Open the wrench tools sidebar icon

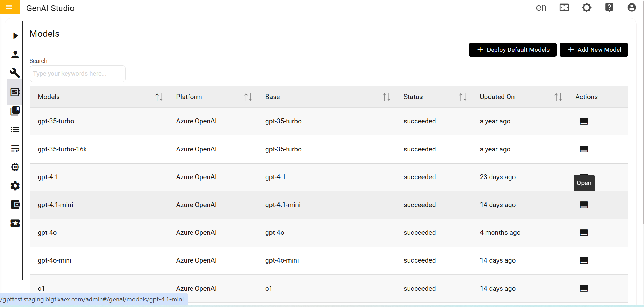point(15,73)
